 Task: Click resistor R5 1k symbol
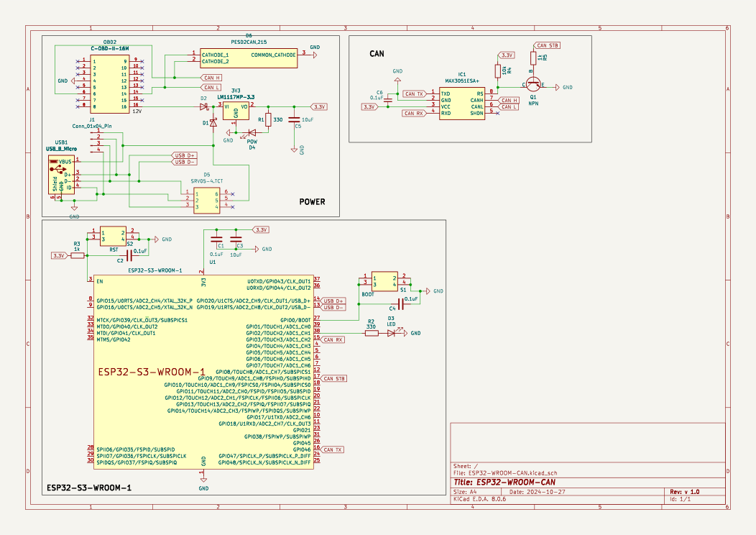click(x=533, y=58)
